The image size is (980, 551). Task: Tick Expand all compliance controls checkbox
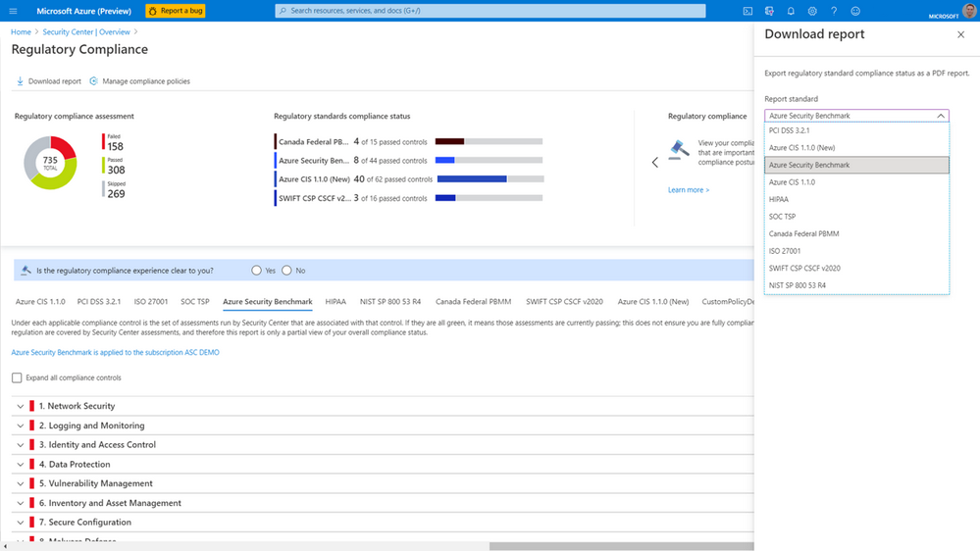click(17, 377)
